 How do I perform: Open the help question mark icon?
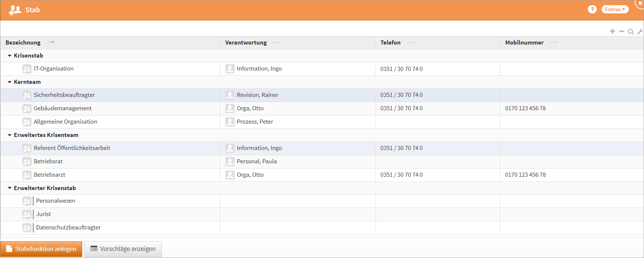(592, 9)
